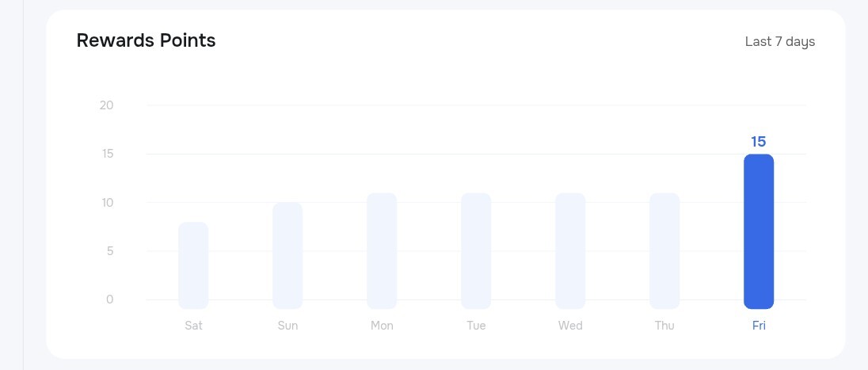The height and width of the screenshot is (370, 868).
Task: Click the highlighted blue Friday bar
Action: (x=759, y=231)
